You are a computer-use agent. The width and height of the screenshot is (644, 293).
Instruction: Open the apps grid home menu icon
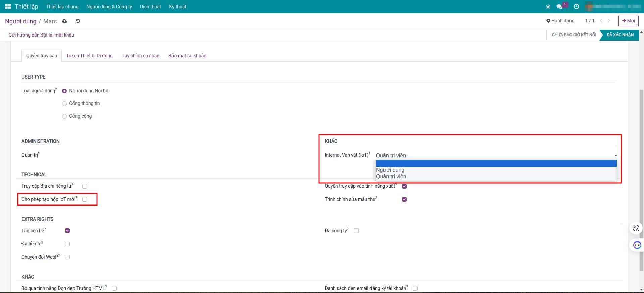[x=8, y=7]
